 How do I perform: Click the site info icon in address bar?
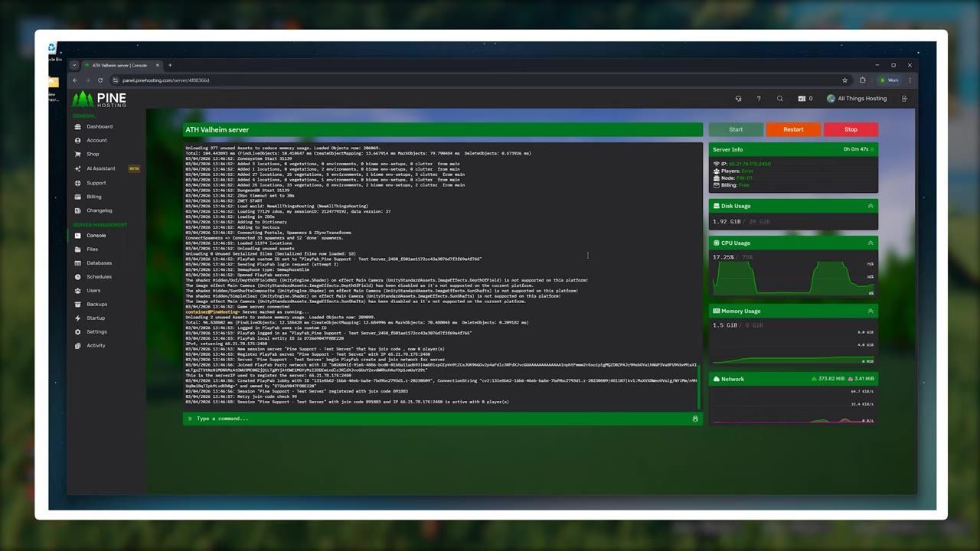click(x=116, y=80)
